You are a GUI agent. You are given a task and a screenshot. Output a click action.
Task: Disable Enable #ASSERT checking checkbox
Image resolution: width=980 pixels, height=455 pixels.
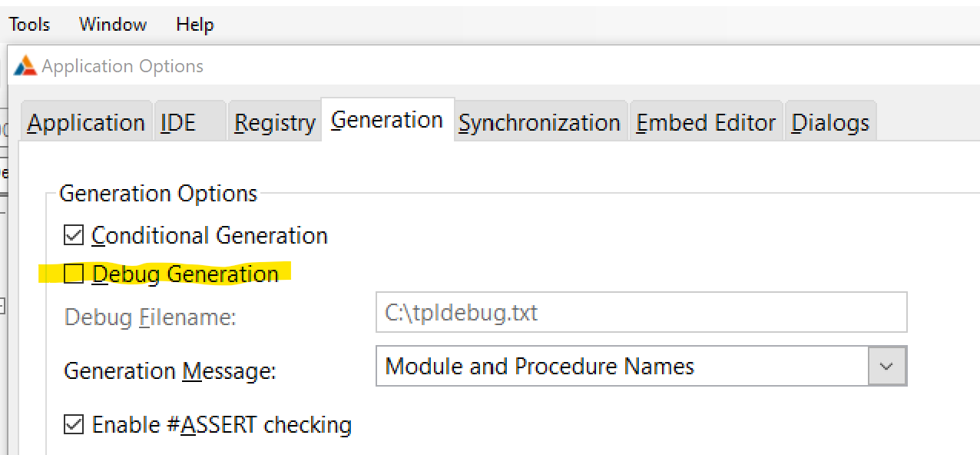[74, 424]
